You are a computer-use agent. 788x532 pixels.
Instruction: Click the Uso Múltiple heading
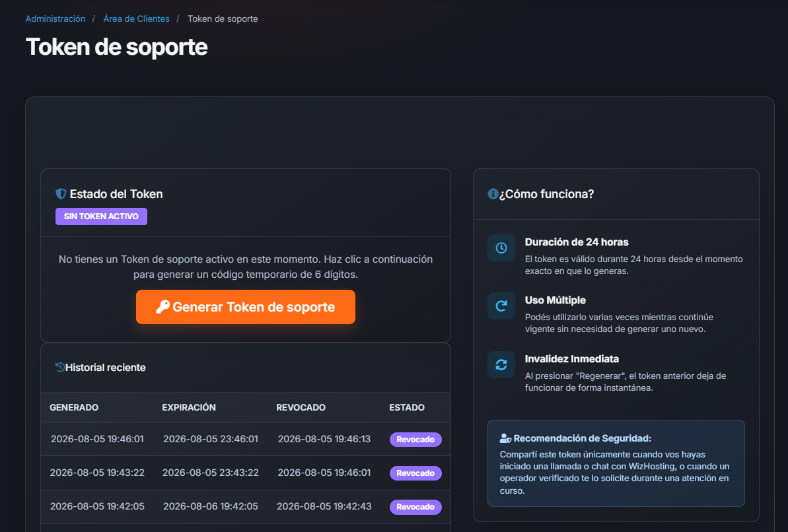pyautogui.click(x=555, y=300)
